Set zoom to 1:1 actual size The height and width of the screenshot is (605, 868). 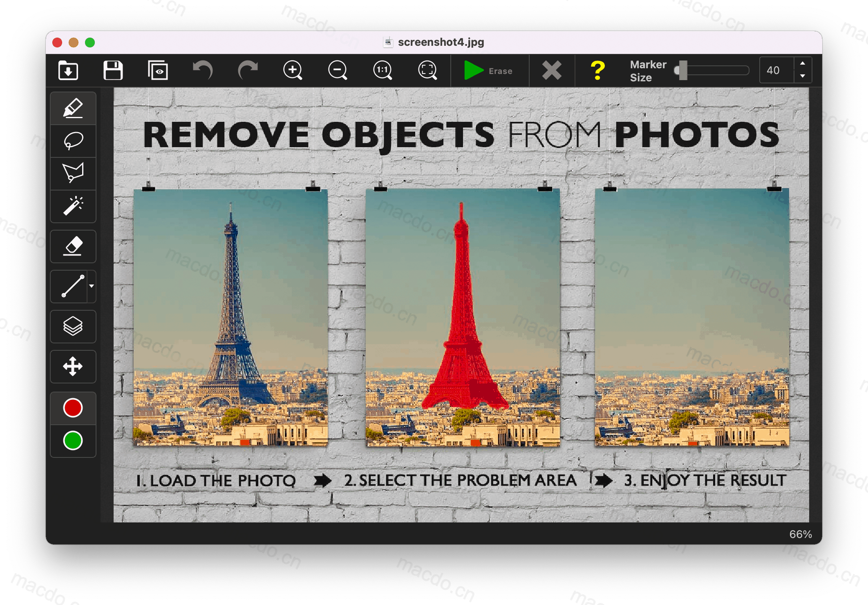pyautogui.click(x=383, y=70)
